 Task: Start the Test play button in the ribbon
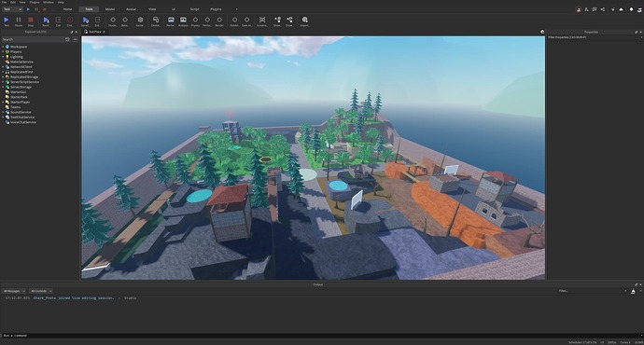coord(7,21)
